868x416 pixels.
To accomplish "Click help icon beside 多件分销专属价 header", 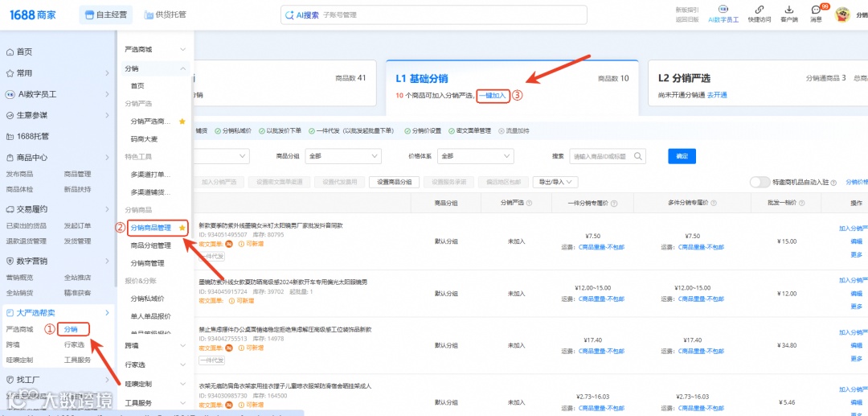I will 713,204.
